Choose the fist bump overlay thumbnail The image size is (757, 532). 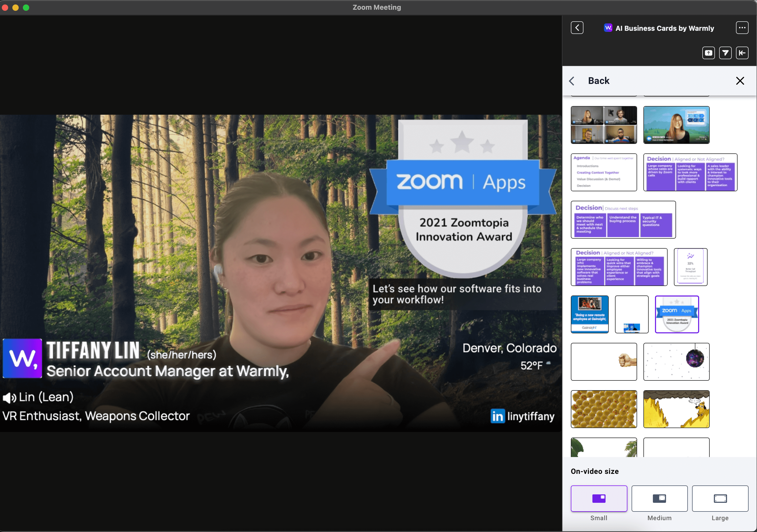tap(604, 362)
